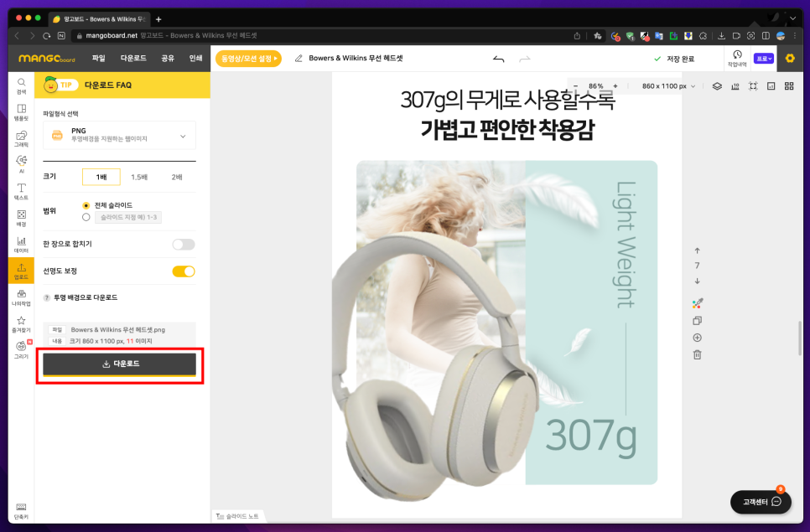Open the 파일 menu

tap(99, 59)
